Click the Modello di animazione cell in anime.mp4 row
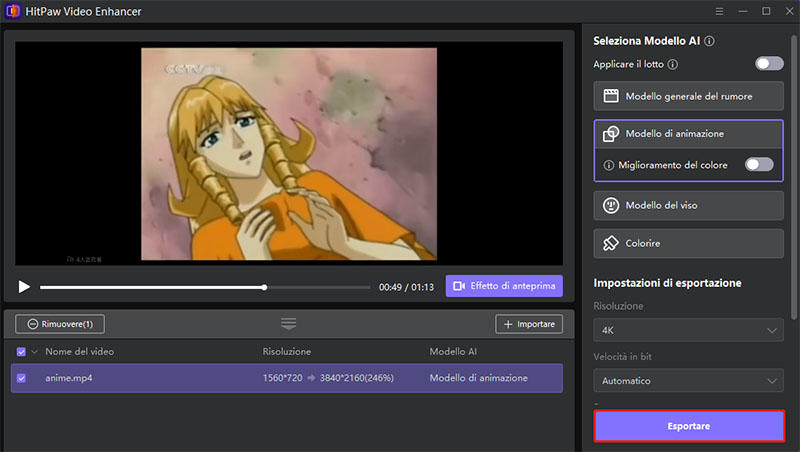800x452 pixels. pyautogui.click(x=479, y=378)
